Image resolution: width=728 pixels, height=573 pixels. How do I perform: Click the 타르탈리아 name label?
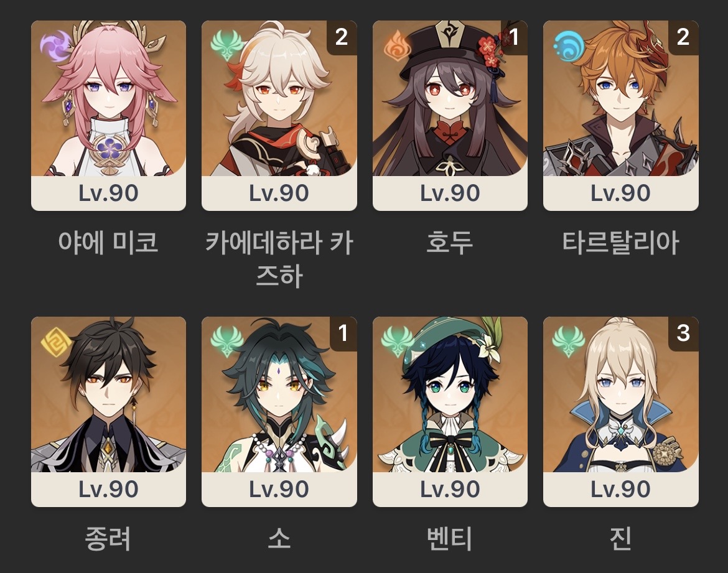621,243
